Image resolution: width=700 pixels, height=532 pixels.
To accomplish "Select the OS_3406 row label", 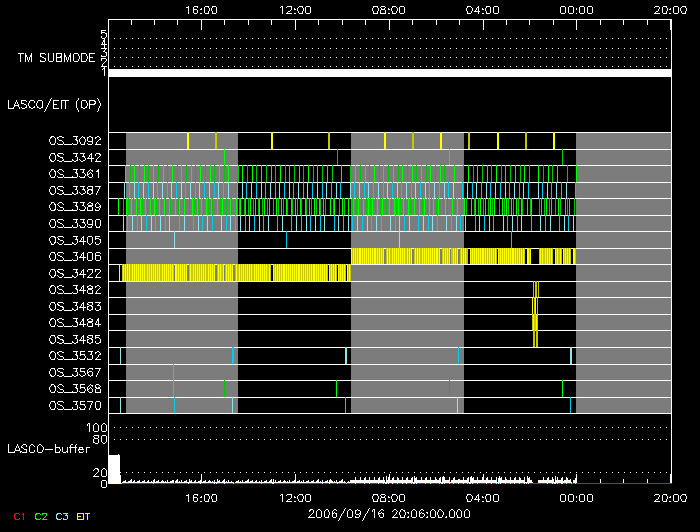I will coord(74,256).
